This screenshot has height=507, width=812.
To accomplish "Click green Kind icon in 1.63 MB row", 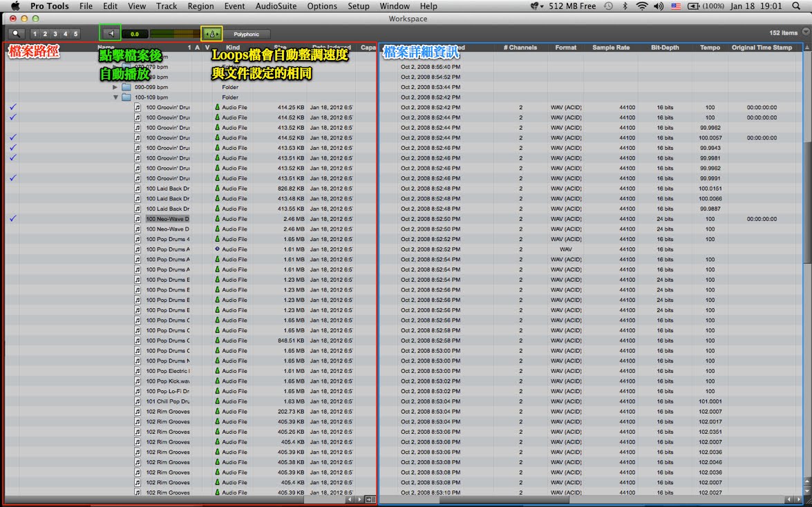I will (218, 401).
